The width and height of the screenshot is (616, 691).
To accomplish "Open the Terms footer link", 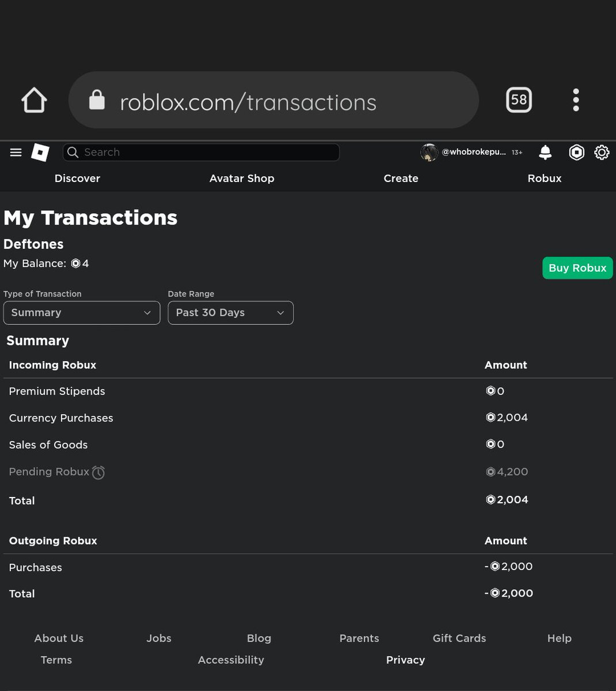I will [56, 660].
